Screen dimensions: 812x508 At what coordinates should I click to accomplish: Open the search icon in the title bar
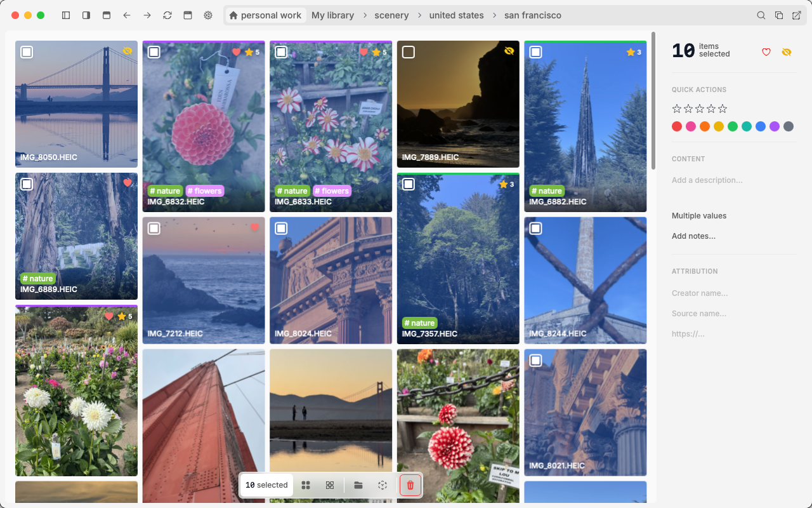click(x=761, y=15)
